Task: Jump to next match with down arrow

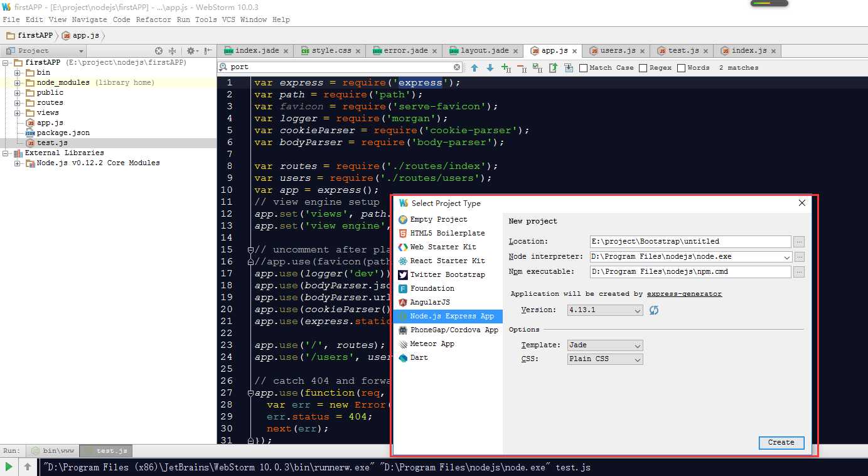Action: point(490,68)
